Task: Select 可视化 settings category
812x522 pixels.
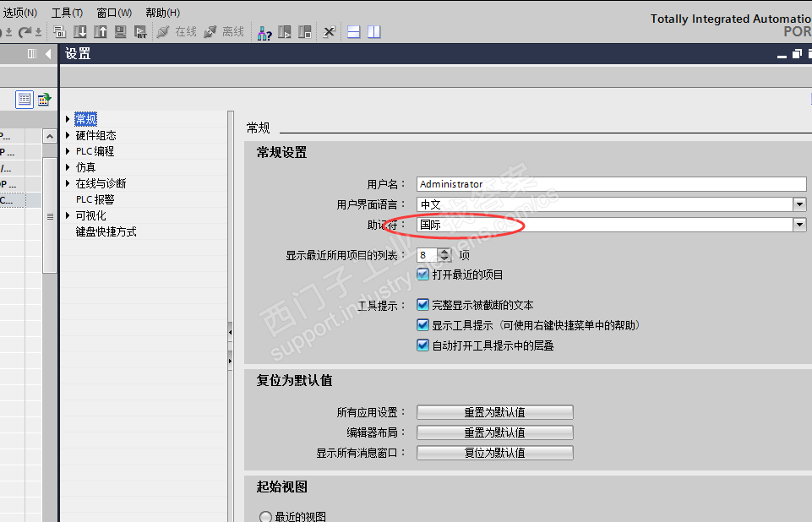Action: pos(90,215)
